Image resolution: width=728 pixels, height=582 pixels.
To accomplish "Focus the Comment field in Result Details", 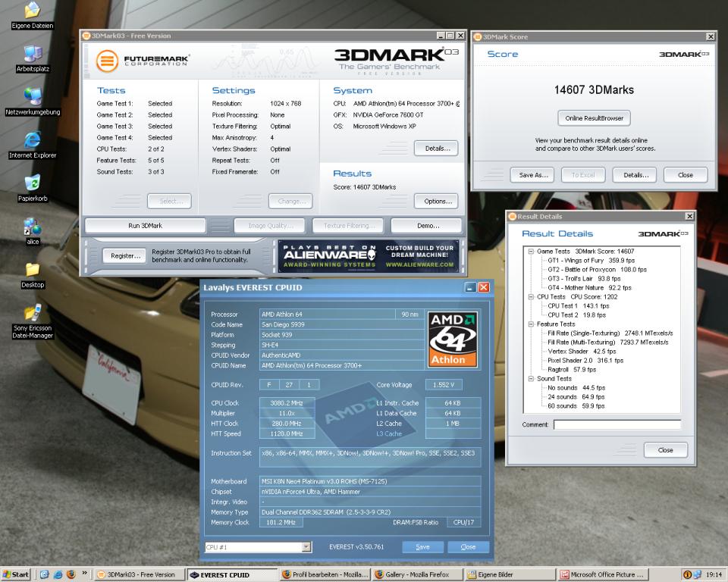I will (617, 424).
